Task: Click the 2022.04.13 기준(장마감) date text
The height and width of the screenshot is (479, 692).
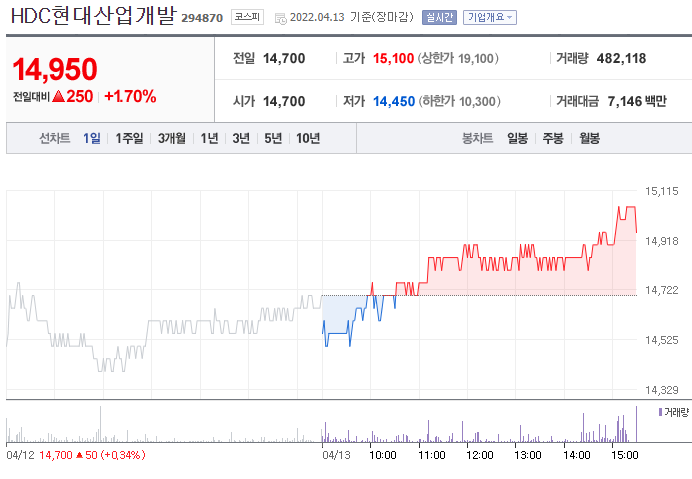Action: [x=352, y=17]
